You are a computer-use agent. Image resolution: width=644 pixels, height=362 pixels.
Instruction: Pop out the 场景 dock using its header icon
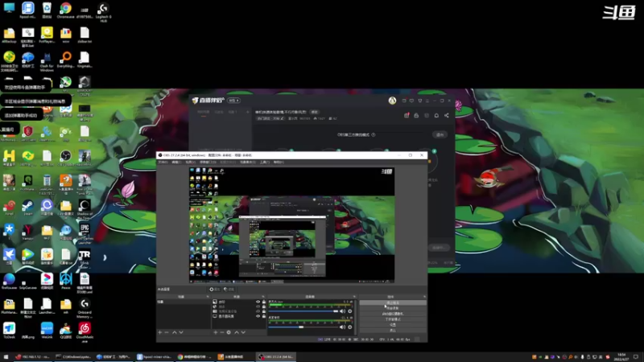(x=208, y=296)
